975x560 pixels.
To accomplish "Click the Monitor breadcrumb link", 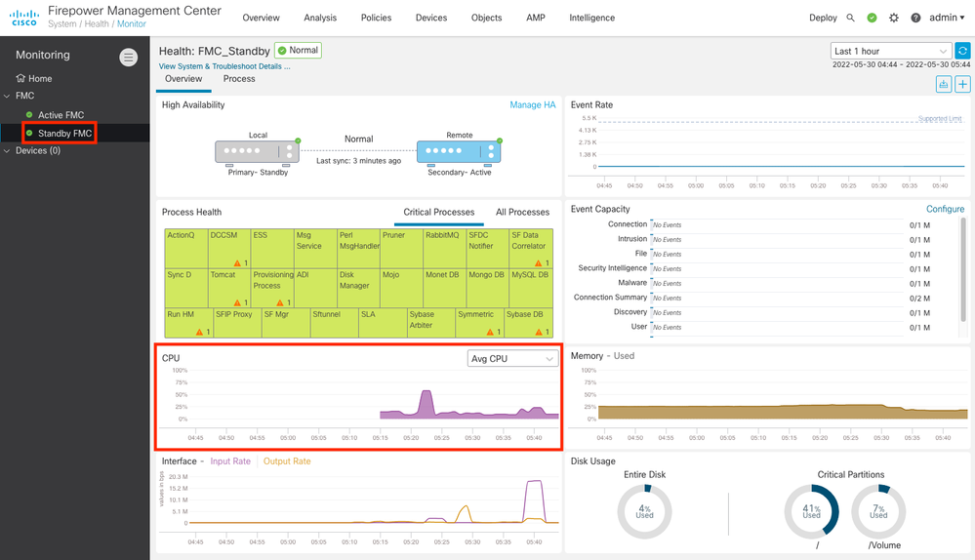I will pyautogui.click(x=132, y=24).
